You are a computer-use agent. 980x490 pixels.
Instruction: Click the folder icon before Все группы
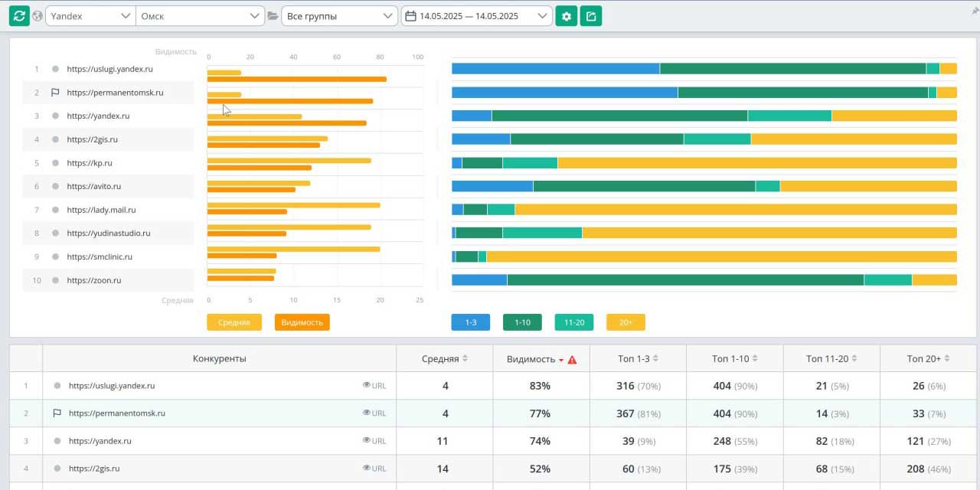(273, 16)
